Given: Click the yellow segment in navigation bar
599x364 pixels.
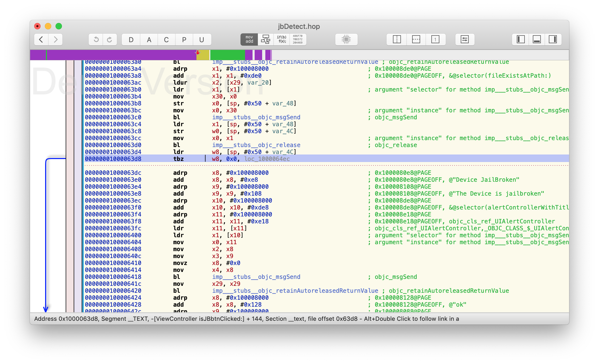Looking at the screenshot, I should pos(203,55).
